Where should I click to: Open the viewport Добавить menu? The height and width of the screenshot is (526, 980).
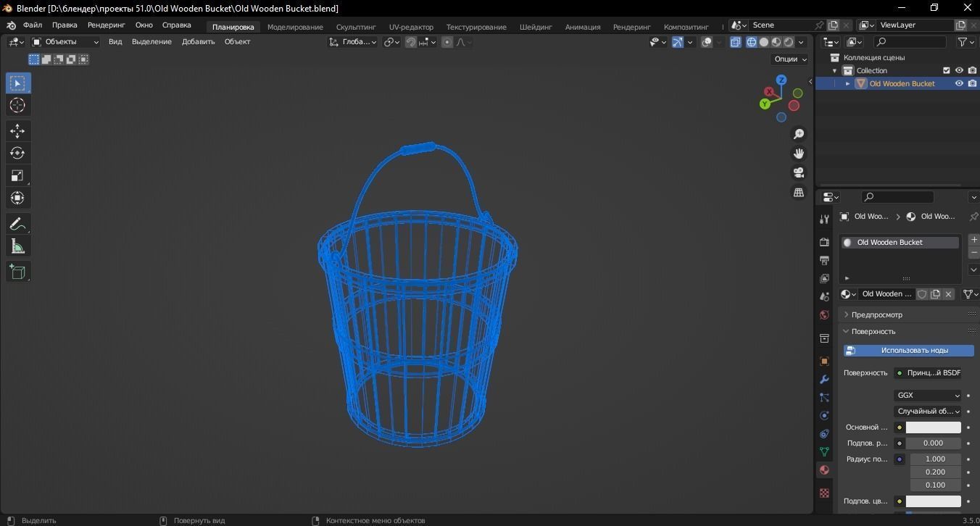tap(198, 42)
